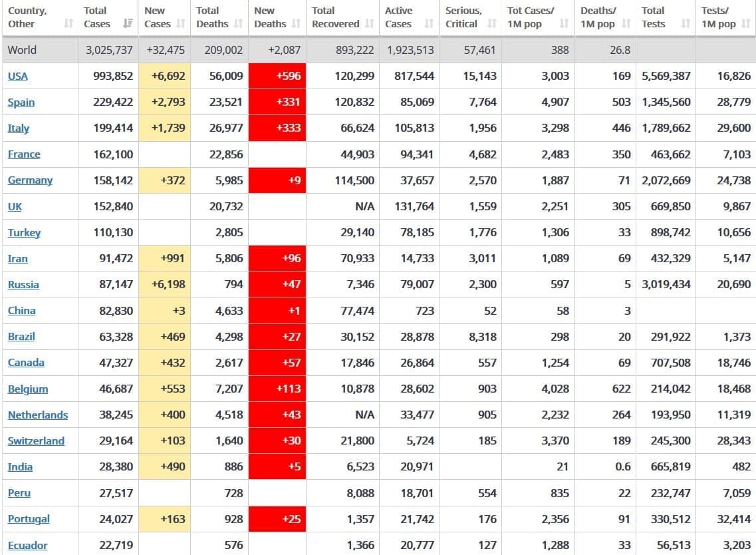The height and width of the screenshot is (555, 756).
Task: Sort table by Total Deaths icon
Action: 239,24
